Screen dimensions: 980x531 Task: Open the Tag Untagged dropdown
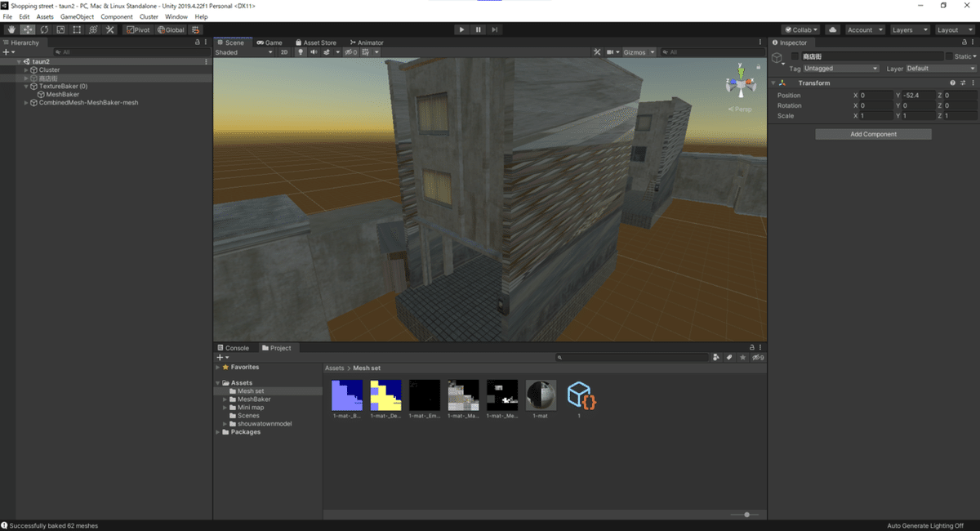(x=840, y=69)
